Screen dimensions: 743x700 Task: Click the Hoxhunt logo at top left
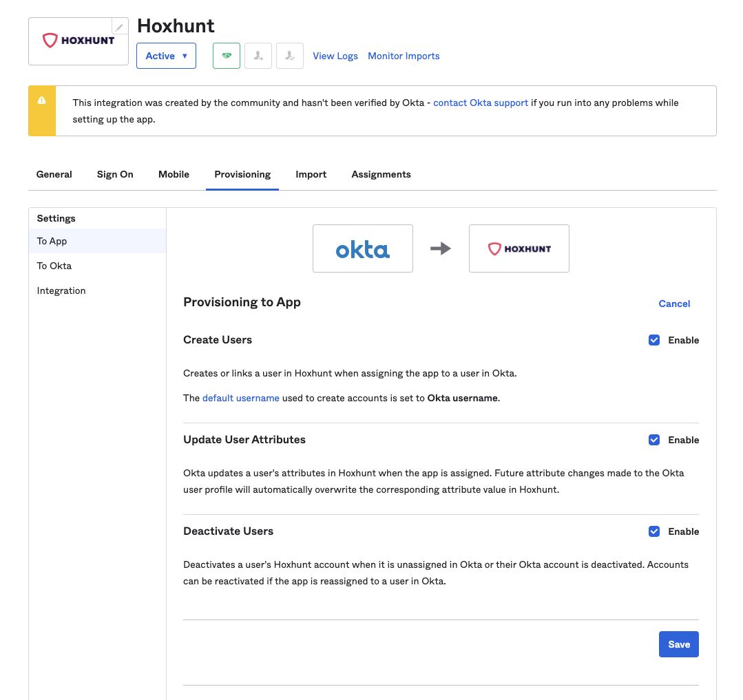[79, 41]
